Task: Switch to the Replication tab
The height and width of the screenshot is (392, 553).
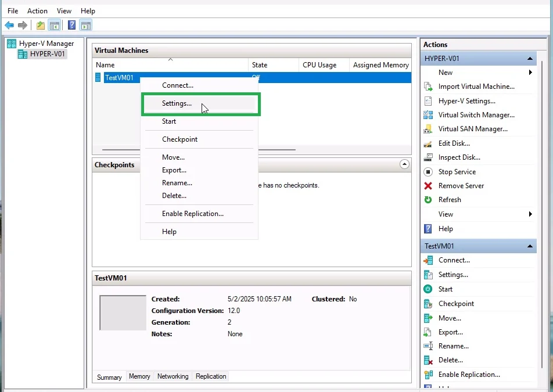Action: (211, 376)
